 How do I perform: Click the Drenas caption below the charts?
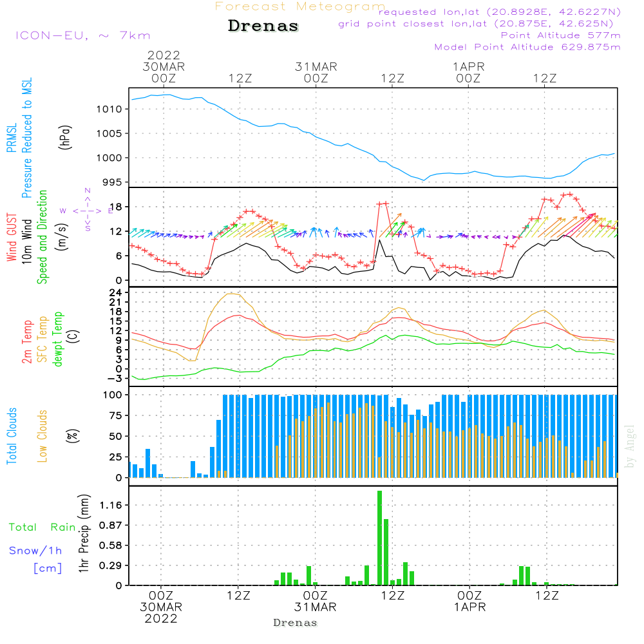pyautogui.click(x=296, y=623)
